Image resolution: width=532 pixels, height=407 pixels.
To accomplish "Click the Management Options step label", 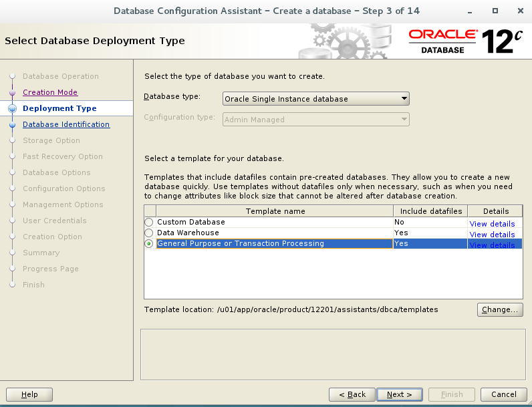I will pyautogui.click(x=63, y=205).
